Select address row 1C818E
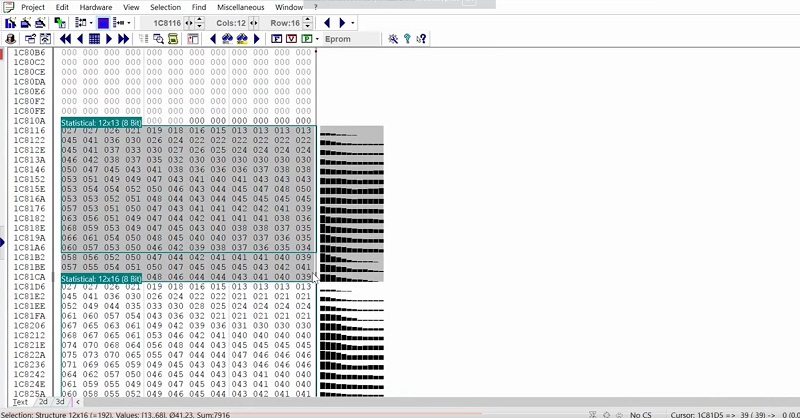This screenshot has height=418, width=800. tap(29, 228)
